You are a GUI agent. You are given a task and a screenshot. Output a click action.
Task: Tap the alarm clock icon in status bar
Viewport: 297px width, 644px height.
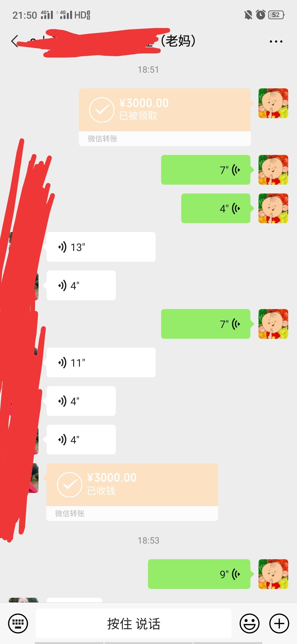pyautogui.click(x=261, y=15)
